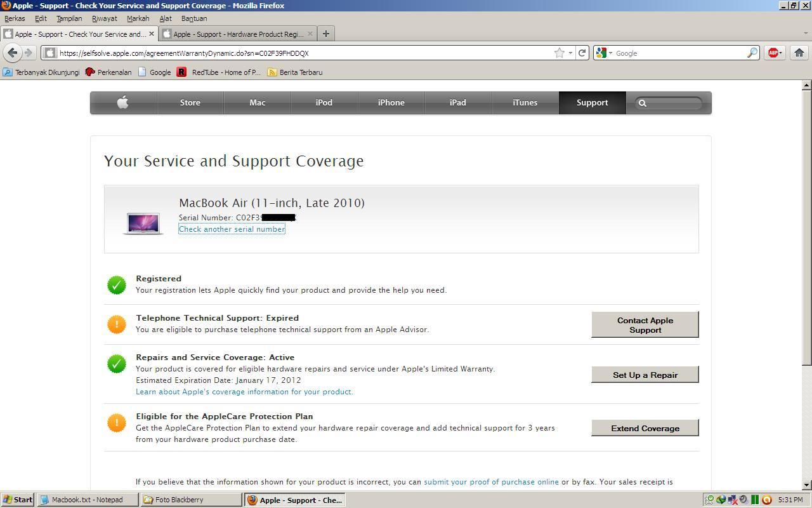Image resolution: width=812 pixels, height=508 pixels.
Task: Open the Adblock Plus ABP icon
Action: coord(773,53)
